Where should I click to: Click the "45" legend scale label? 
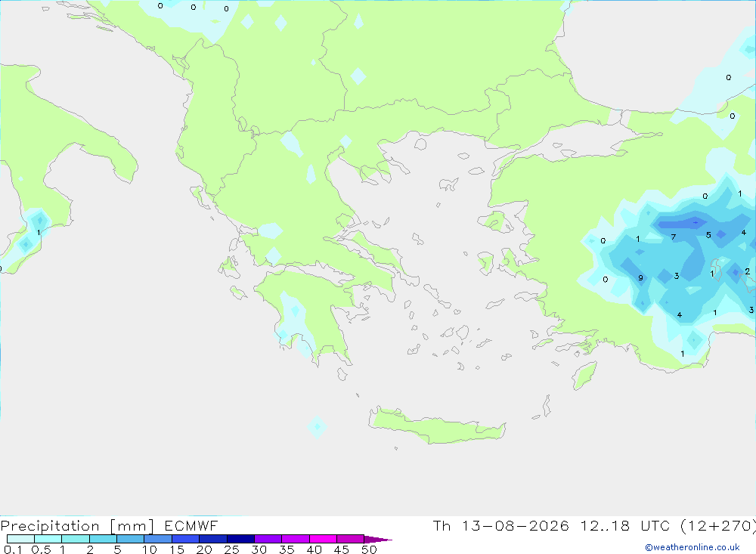[x=342, y=549]
